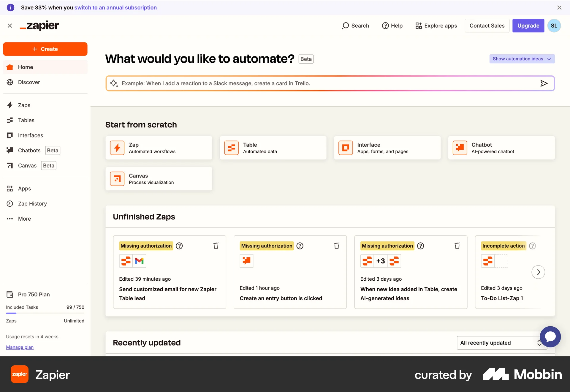Delete the Send customized email zap
This screenshot has height=392, width=570.
pos(216,246)
